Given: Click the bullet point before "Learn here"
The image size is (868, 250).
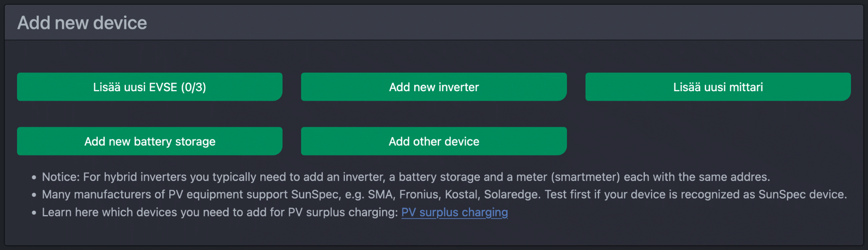Looking at the screenshot, I should (x=34, y=213).
